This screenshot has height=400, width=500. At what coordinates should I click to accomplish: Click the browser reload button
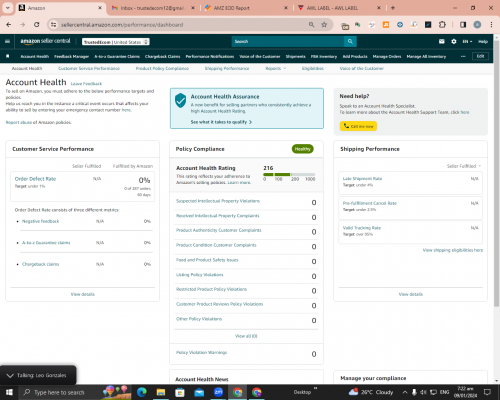point(37,25)
